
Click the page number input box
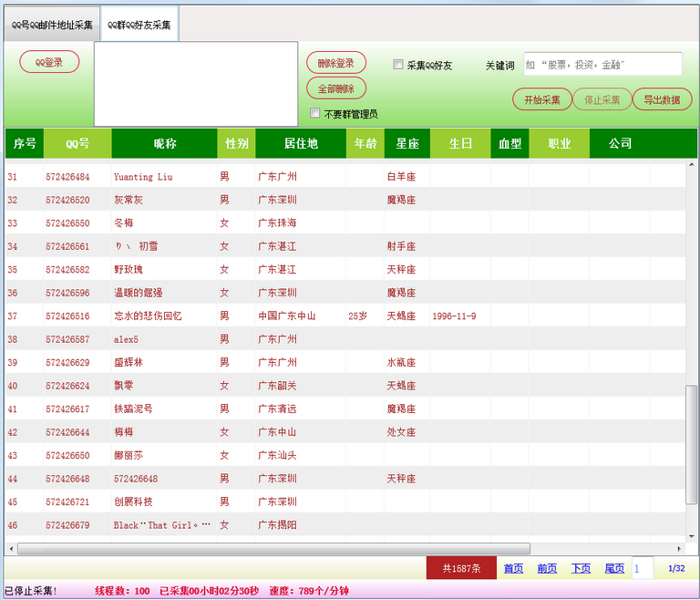643,568
